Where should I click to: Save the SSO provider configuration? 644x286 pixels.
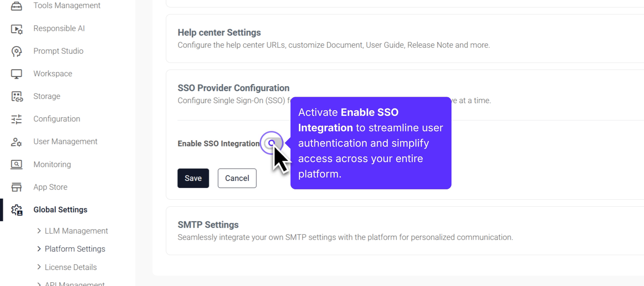click(193, 178)
